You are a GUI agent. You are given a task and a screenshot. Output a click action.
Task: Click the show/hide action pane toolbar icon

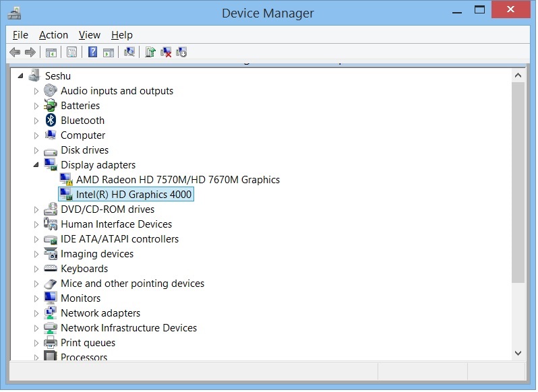coord(109,53)
